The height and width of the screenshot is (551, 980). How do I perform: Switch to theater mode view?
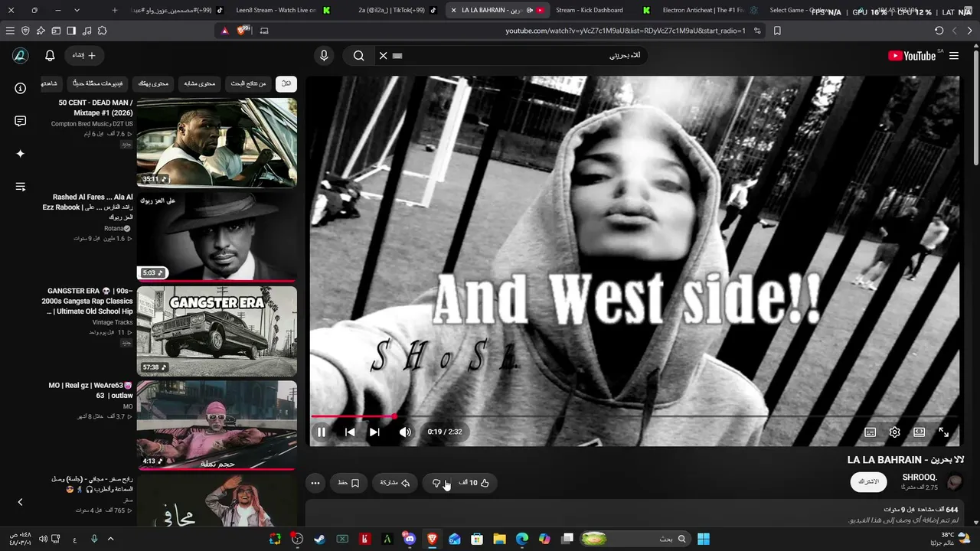[920, 432]
